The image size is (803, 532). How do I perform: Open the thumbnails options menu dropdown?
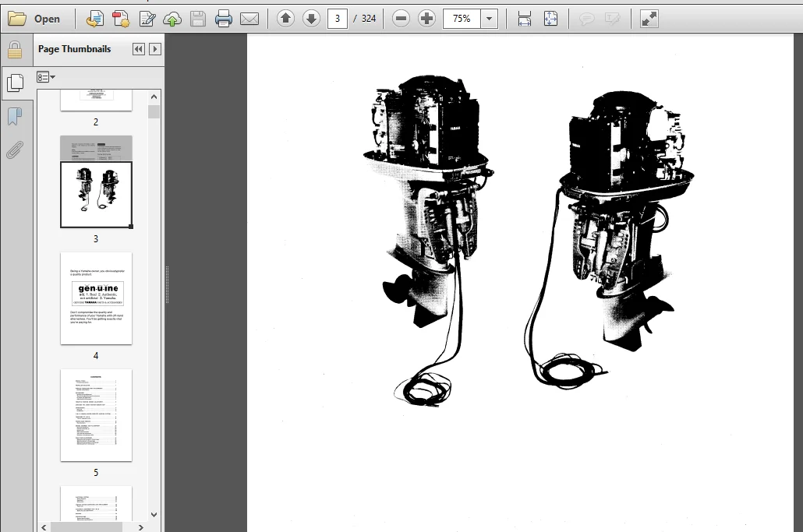point(45,77)
